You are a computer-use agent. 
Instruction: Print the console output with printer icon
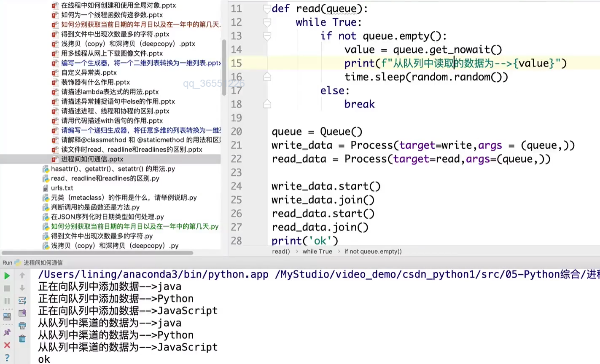tap(22, 326)
